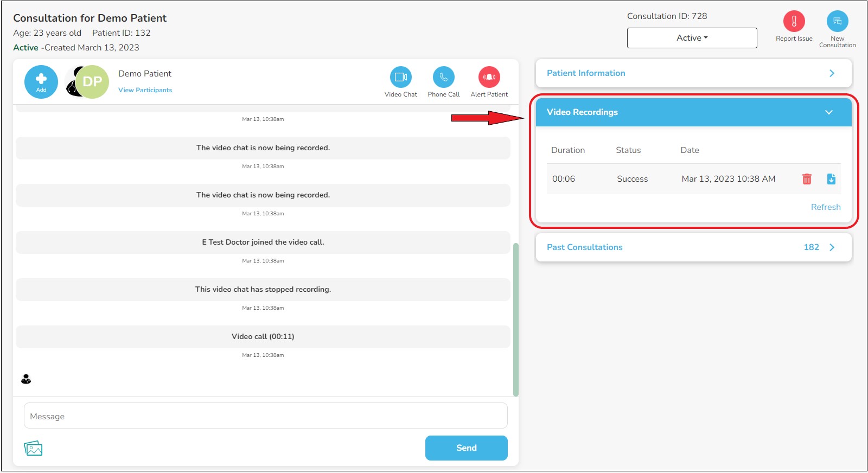This screenshot has width=868, height=473.
Task: Download the Mar 13 video recording
Action: (x=831, y=179)
